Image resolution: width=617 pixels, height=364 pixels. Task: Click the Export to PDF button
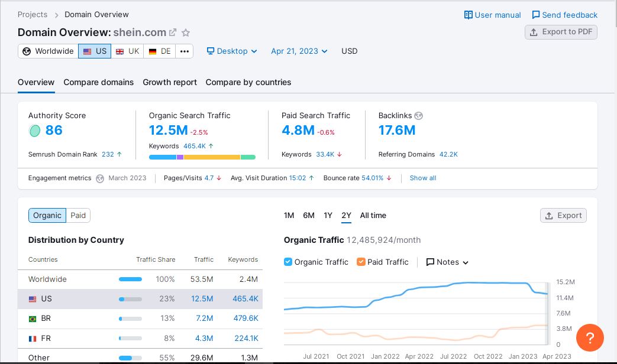pyautogui.click(x=561, y=32)
